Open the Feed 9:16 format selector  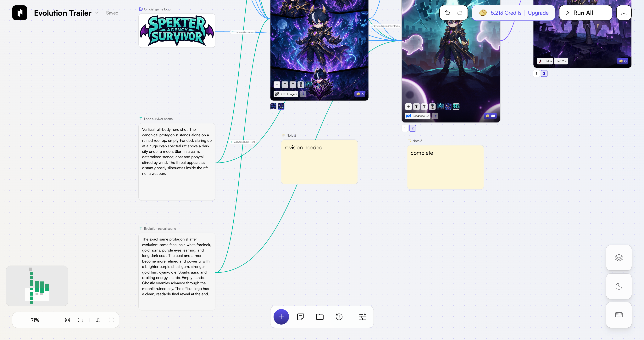561,61
